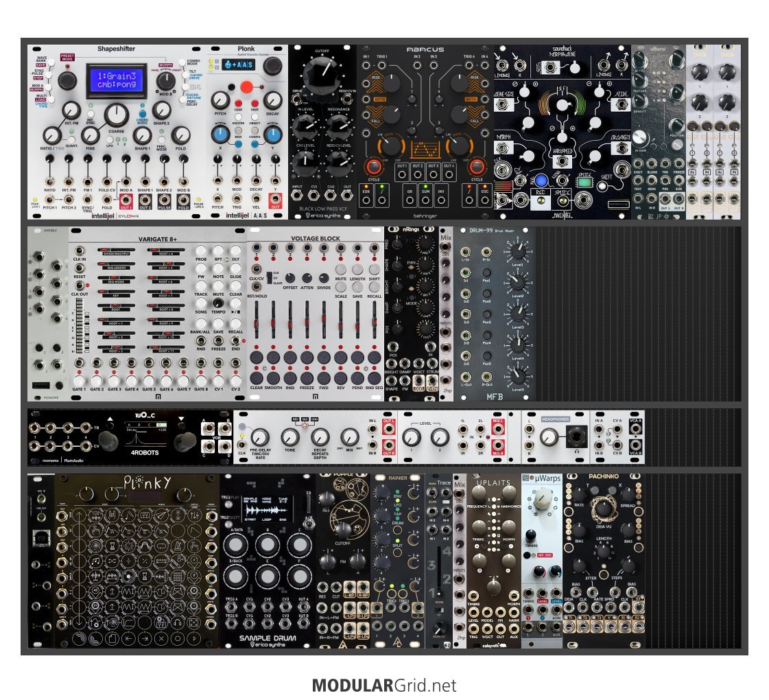This screenshot has width=769, height=700.
Task: Click the SAVE button on Plonk
Action: coord(255,104)
